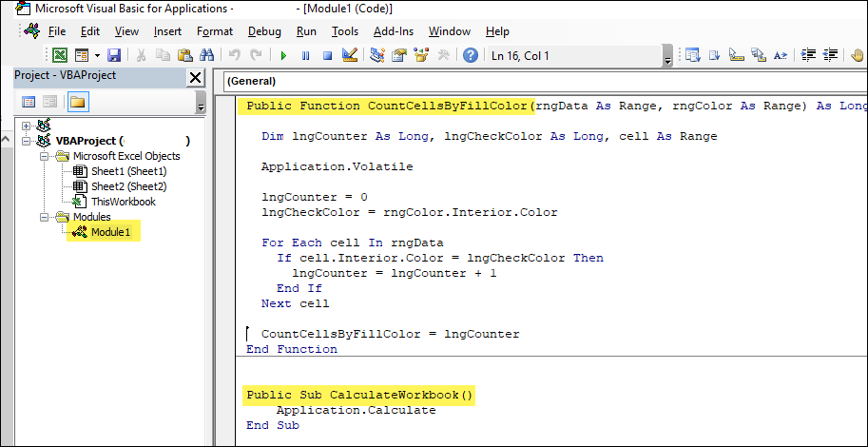Close the Project - VBAProject panel
The image size is (868, 447).
195,78
